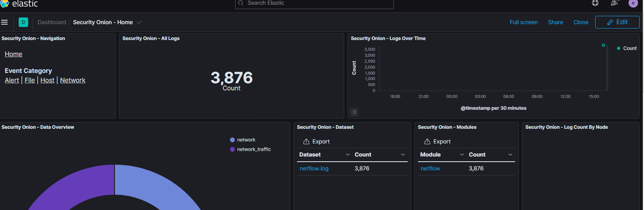Open the hamburger navigation menu
644x210 pixels.
[x=4, y=22]
